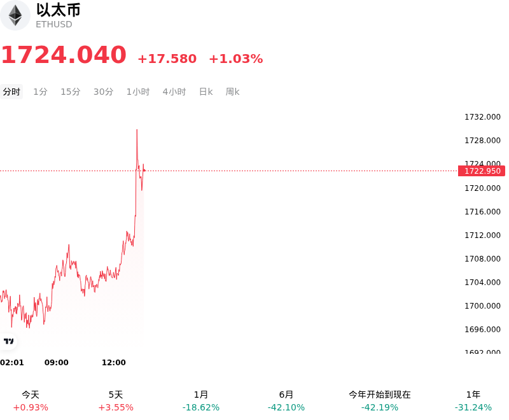509x420 pixels.
Task: Click the ETHUSD ticker symbol text
Action: pos(54,25)
